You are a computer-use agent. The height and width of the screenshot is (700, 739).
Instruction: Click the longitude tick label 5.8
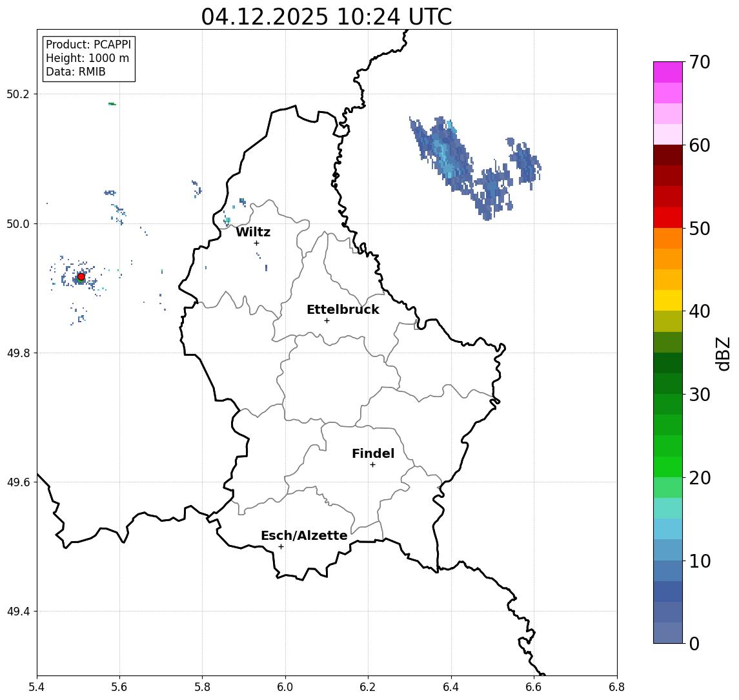coord(202,687)
